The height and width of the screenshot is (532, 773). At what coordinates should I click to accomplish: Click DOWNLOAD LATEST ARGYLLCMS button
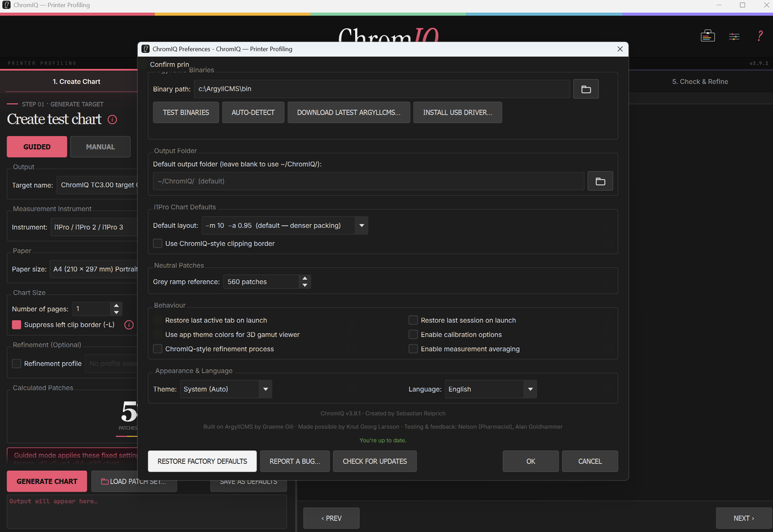[348, 112]
